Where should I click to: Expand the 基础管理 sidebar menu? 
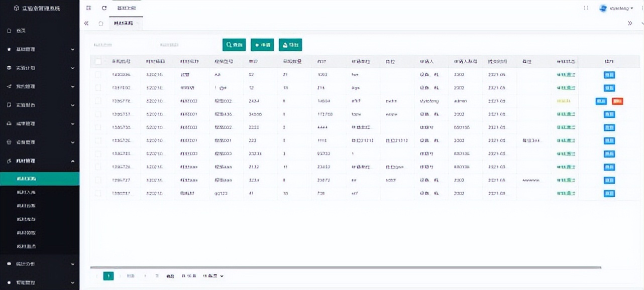tap(40, 50)
